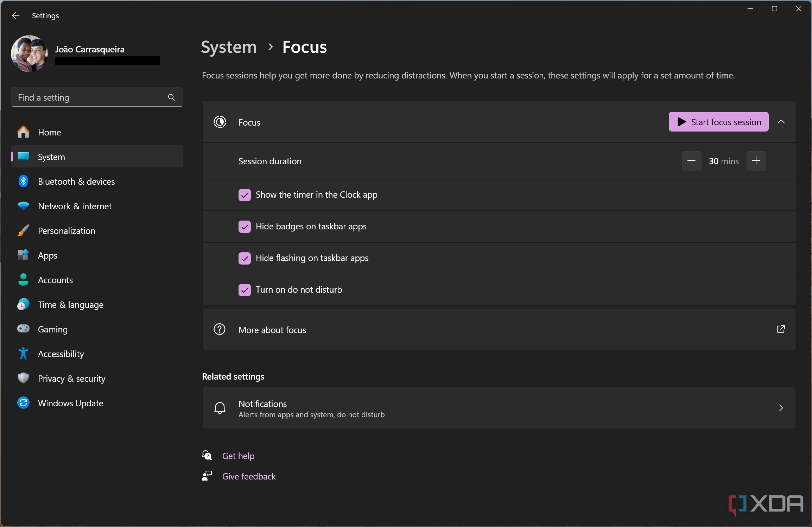Increase session duration with plus button
The image size is (812, 527).
click(x=756, y=160)
